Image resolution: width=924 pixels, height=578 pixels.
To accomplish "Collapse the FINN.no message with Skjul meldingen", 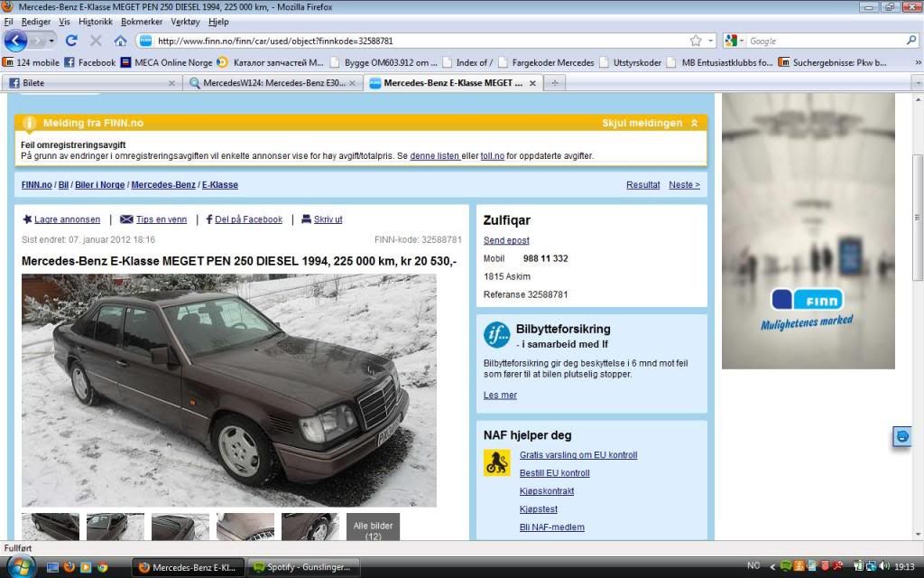I will [x=650, y=123].
